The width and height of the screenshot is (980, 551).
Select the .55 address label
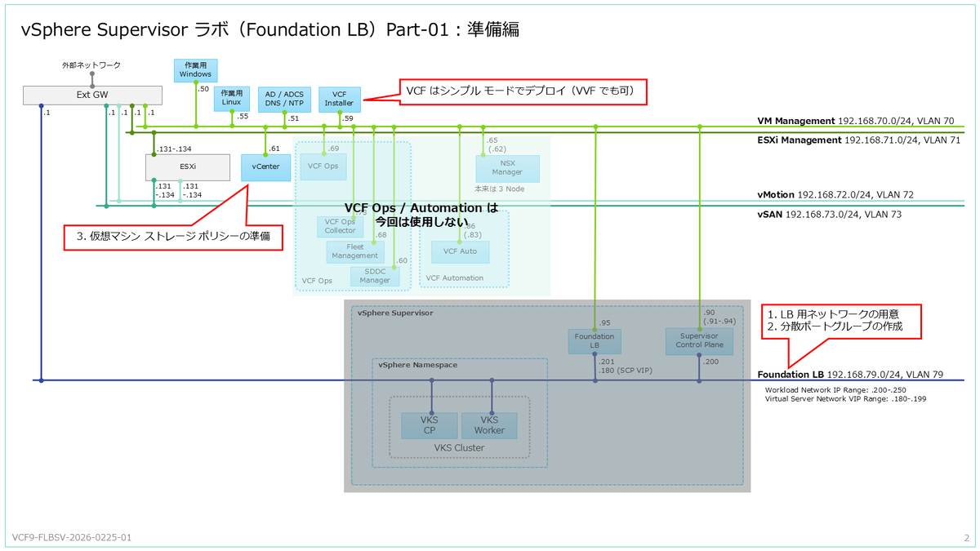click(242, 117)
